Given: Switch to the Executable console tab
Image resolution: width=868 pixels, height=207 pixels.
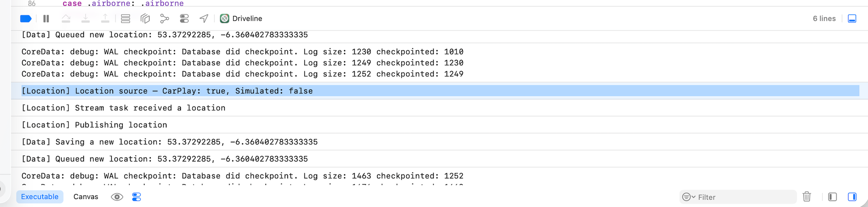Looking at the screenshot, I should (40, 197).
